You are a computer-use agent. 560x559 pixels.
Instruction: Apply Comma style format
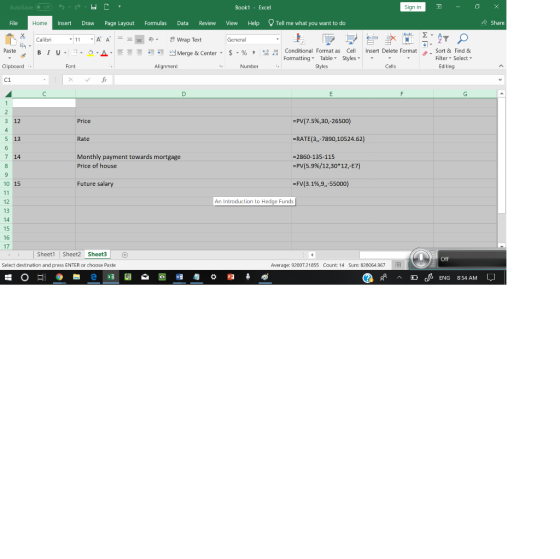point(254,53)
